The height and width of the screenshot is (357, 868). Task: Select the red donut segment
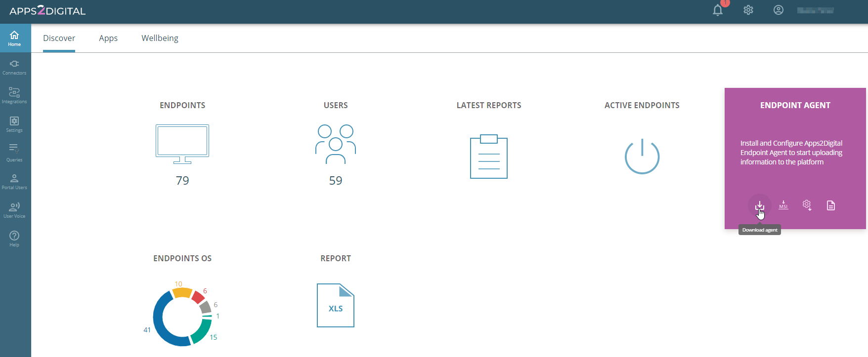pyautogui.click(x=199, y=297)
